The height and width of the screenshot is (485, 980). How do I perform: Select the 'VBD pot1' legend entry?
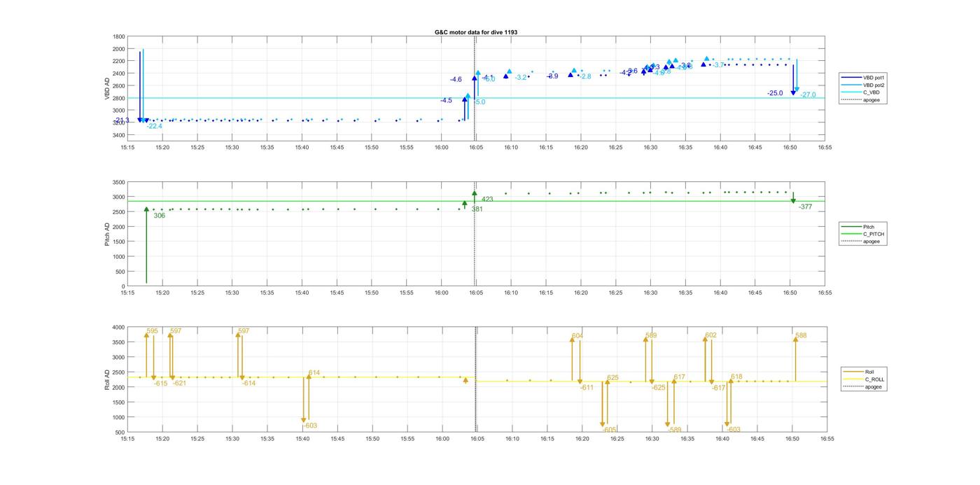pyautogui.click(x=873, y=77)
